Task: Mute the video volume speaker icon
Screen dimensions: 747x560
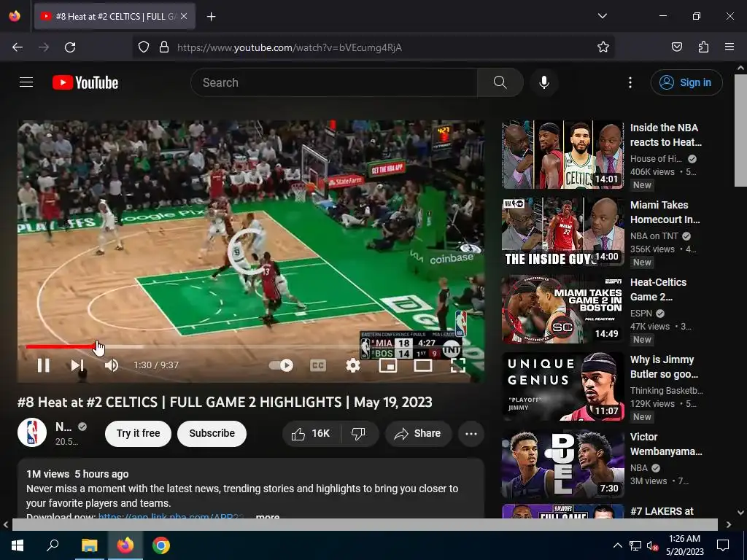Action: (112, 365)
